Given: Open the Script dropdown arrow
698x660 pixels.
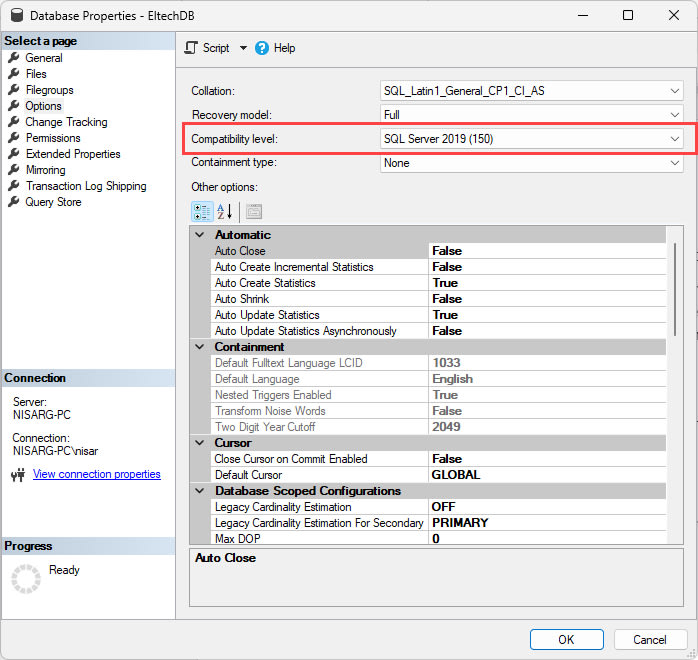Looking at the screenshot, I should (243, 48).
